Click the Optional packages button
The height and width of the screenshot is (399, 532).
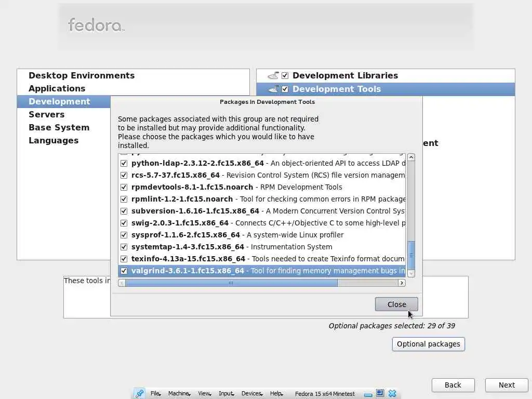428,344
